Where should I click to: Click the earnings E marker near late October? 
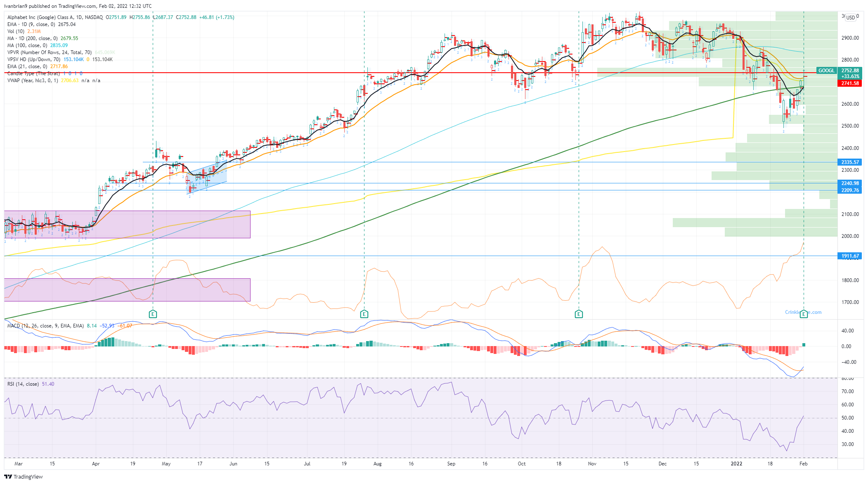click(579, 314)
